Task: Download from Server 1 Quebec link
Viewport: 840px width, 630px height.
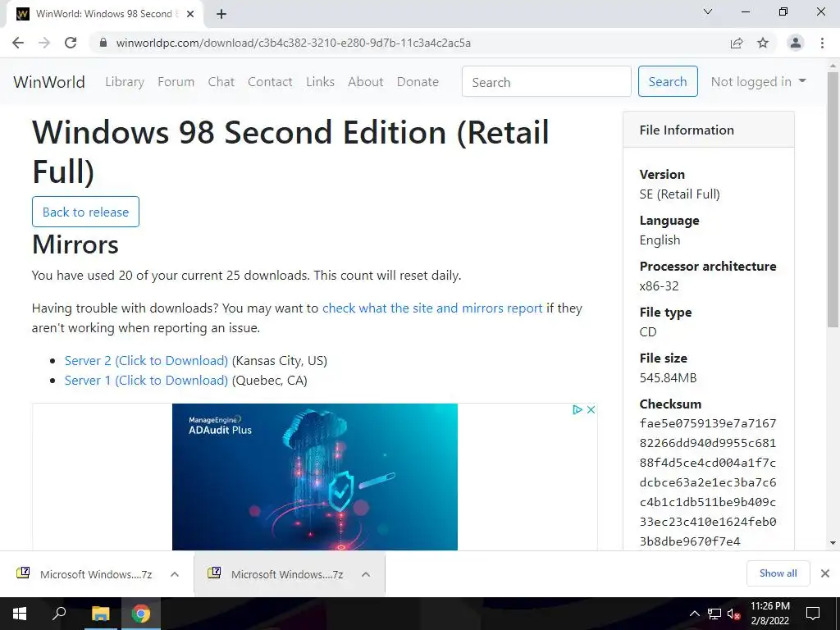Action: click(x=146, y=381)
